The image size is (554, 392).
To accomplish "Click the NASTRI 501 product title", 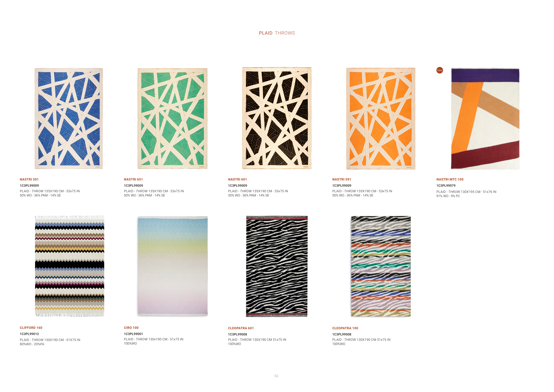I will [x=29, y=179].
